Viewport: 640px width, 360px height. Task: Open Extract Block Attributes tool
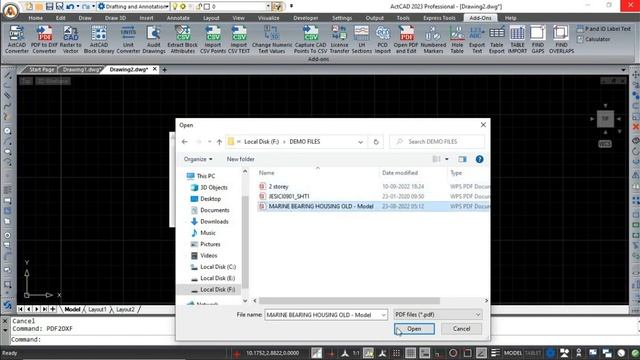coord(182,39)
